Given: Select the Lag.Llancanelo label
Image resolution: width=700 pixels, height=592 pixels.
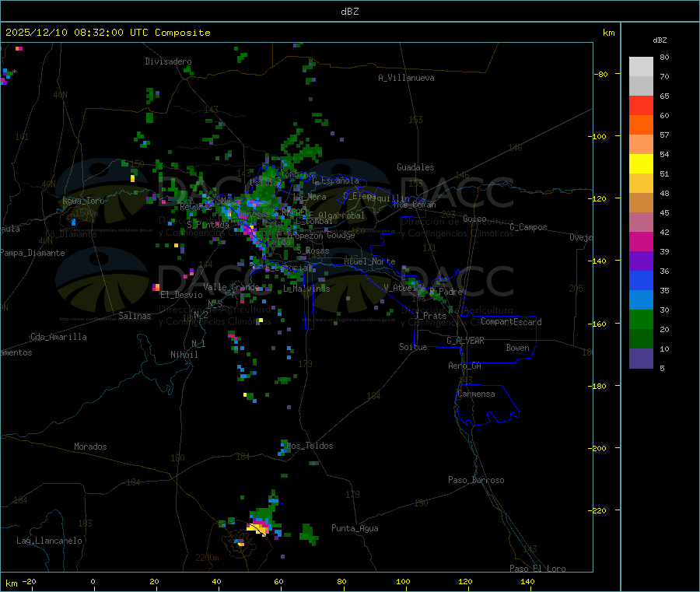Looking at the screenshot, I should tap(49, 541).
